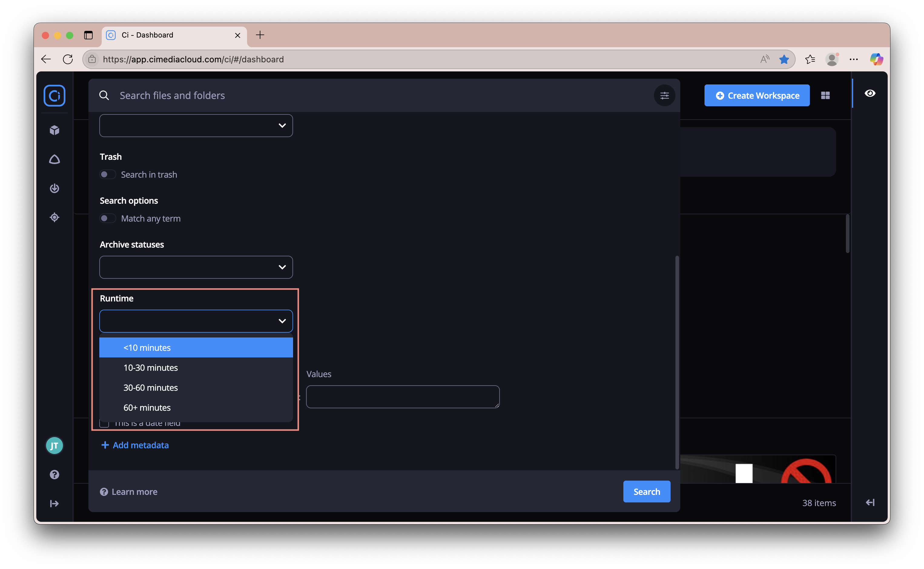
Task: Open the Copilot icon in browser
Action: click(x=876, y=59)
